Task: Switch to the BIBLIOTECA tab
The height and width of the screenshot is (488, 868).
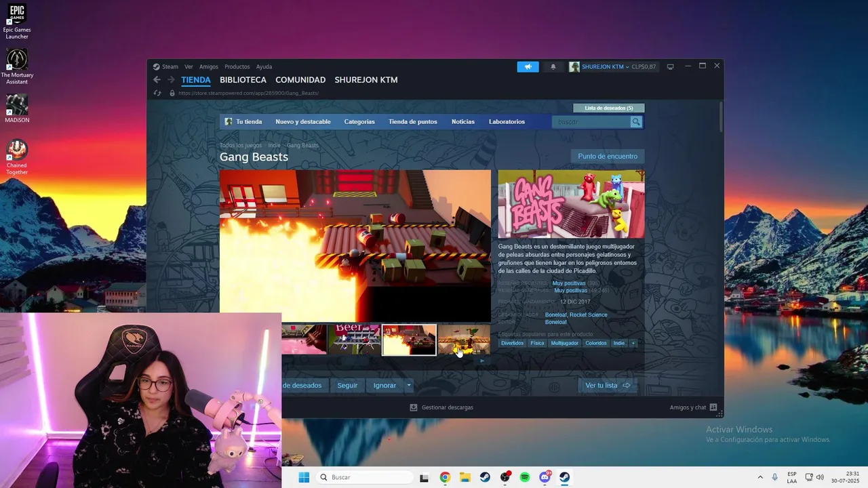Action: (243, 80)
